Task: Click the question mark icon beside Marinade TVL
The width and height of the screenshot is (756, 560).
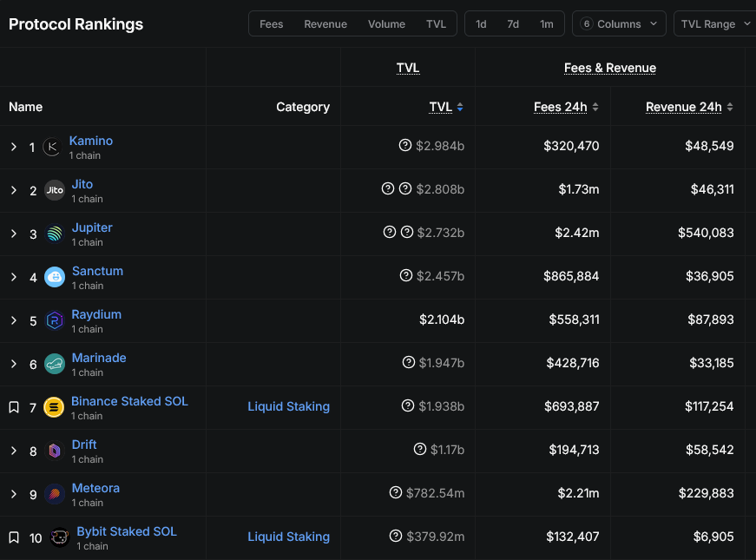Action: click(x=408, y=362)
